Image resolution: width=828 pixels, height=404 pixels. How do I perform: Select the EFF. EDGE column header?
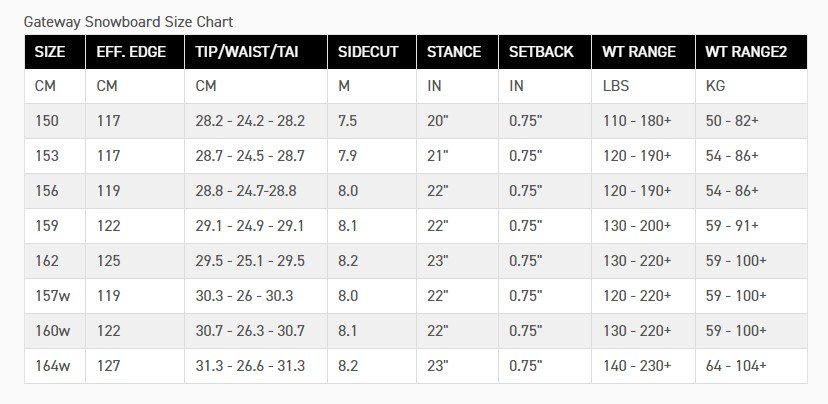click(135, 52)
